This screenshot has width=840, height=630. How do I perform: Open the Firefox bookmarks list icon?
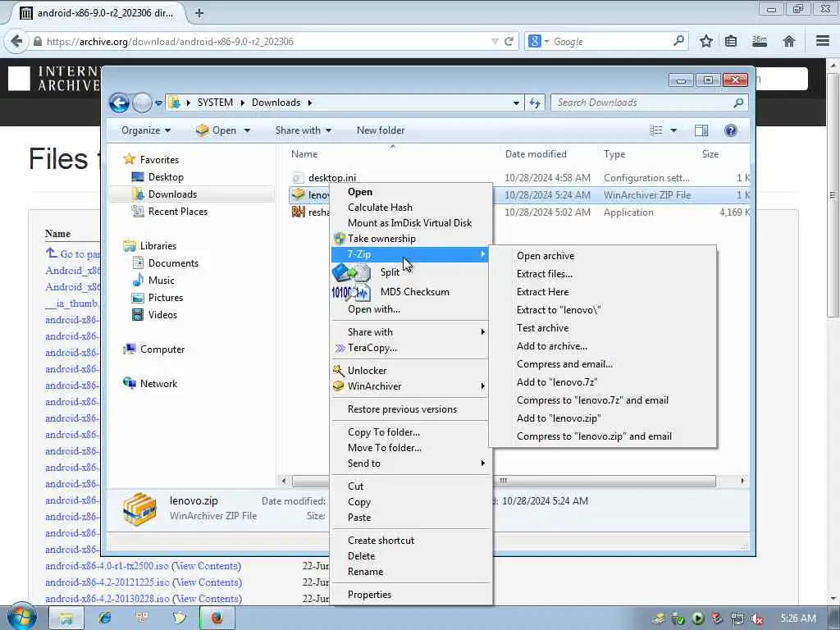tap(731, 41)
